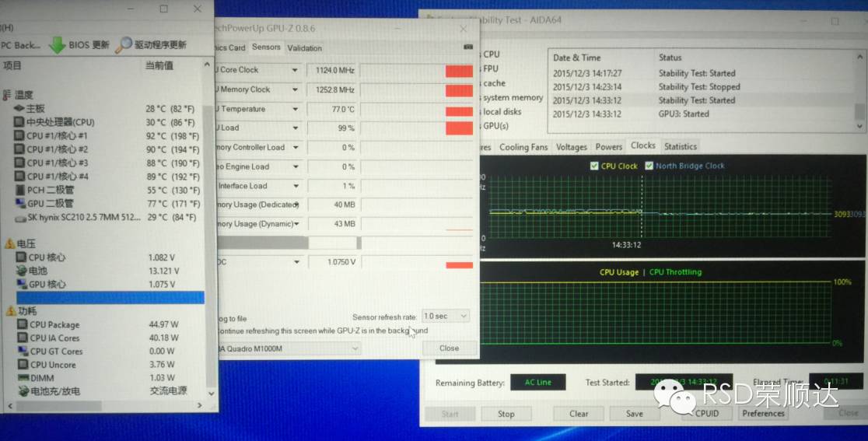The width and height of the screenshot is (868, 441).
Task: Click the icon beside 电池充/放电
Action: [24, 391]
